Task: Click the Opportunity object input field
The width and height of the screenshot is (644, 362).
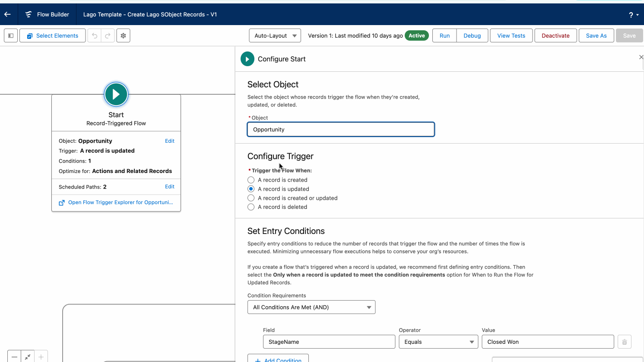Action: 340,129
